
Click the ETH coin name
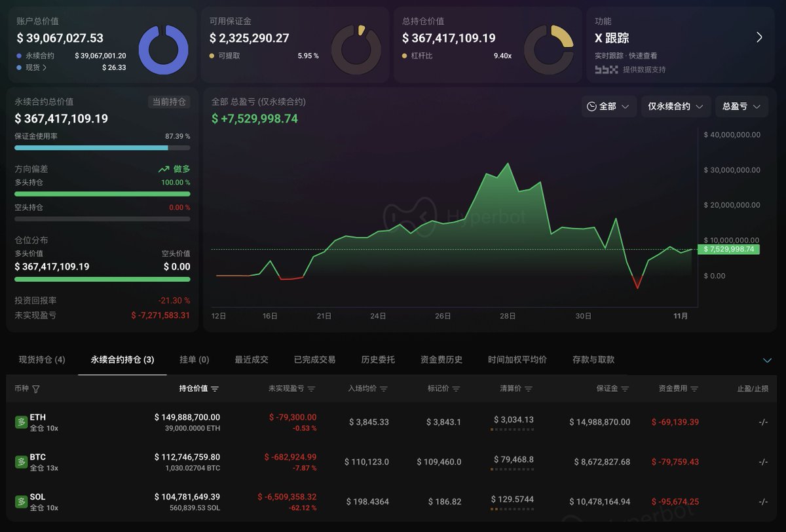tap(38, 417)
